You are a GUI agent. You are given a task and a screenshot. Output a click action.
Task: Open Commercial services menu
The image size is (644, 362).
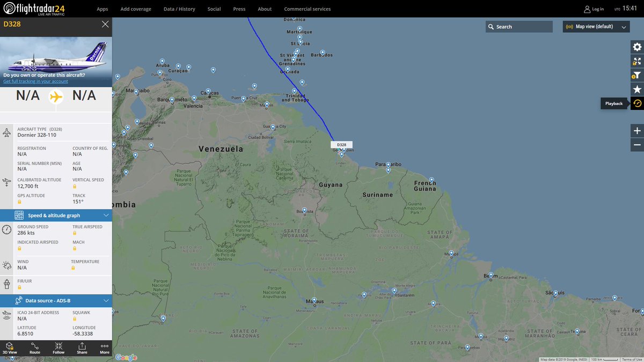(308, 9)
